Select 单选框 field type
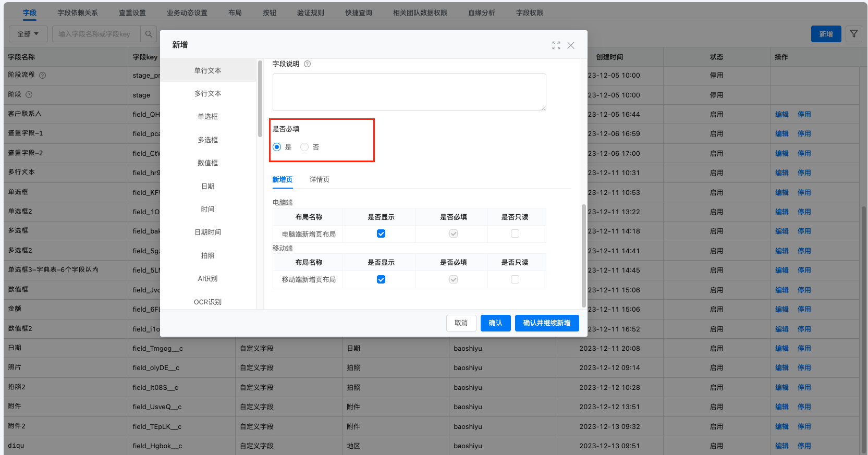868x455 pixels. 208,116
